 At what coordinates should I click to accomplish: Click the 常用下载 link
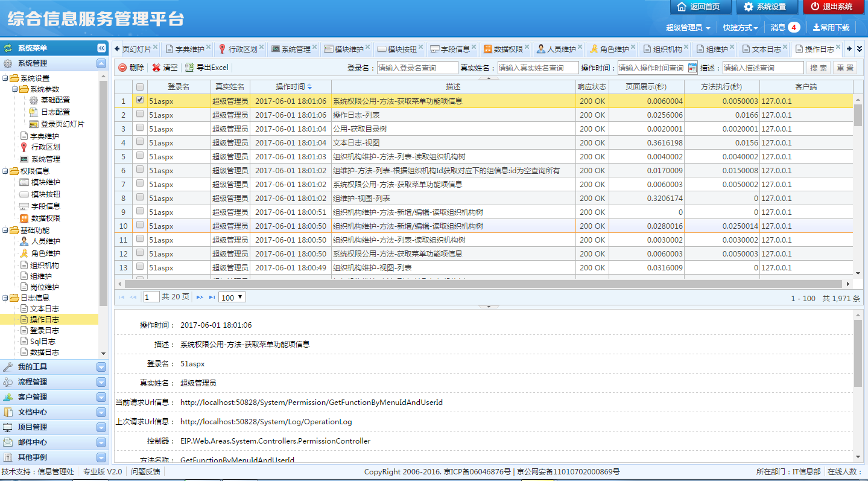831,28
